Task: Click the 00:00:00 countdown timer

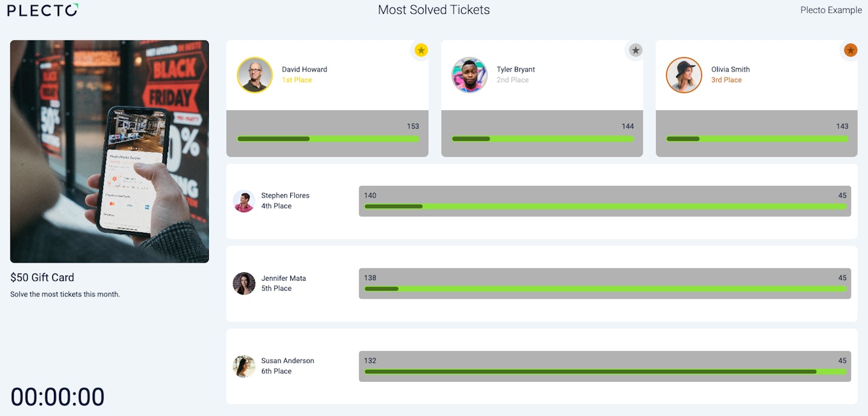Action: coord(58,397)
